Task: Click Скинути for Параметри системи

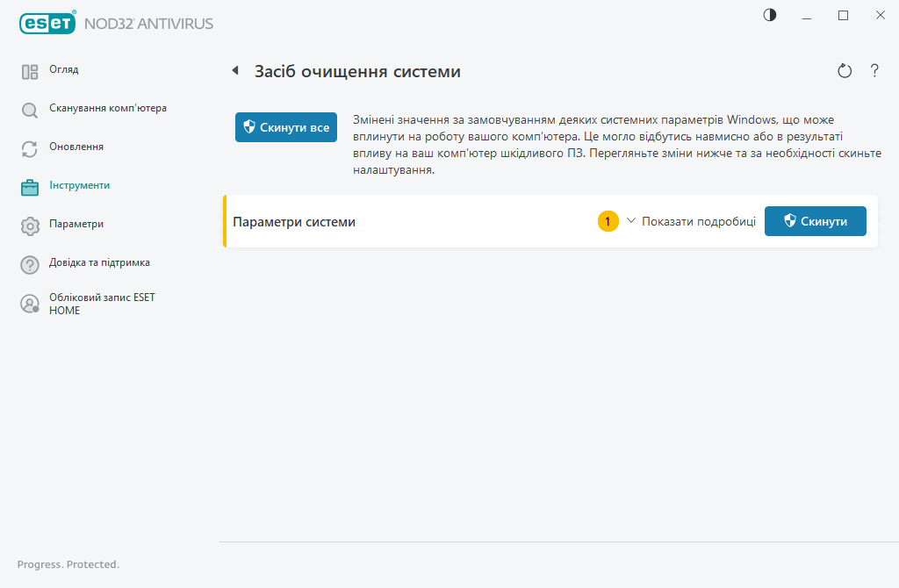Action: click(x=815, y=221)
